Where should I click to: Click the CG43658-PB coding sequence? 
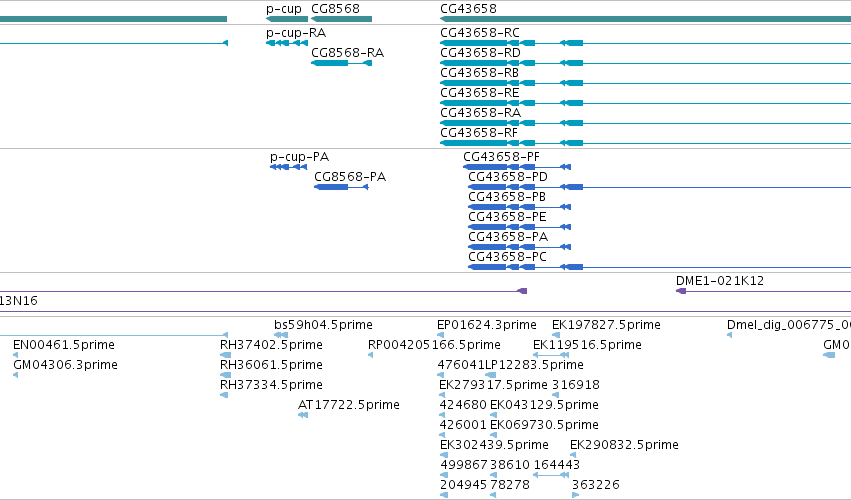pos(507,197)
